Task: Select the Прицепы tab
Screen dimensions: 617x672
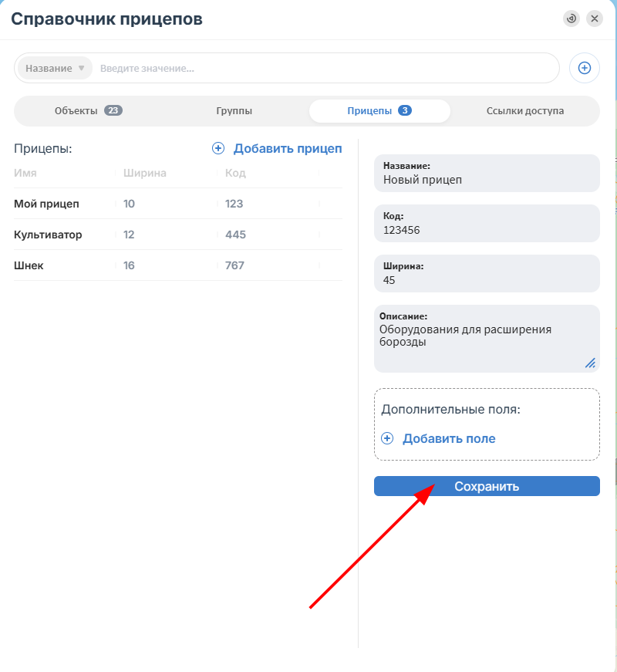Action: click(x=379, y=110)
